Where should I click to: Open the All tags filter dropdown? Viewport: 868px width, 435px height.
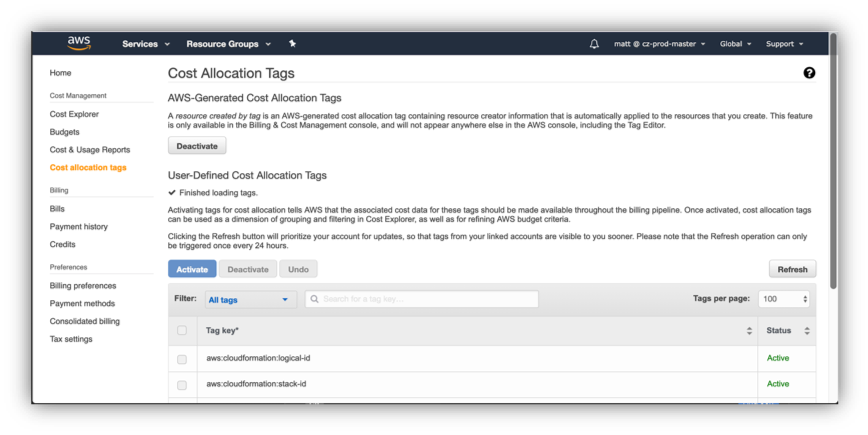tap(251, 299)
